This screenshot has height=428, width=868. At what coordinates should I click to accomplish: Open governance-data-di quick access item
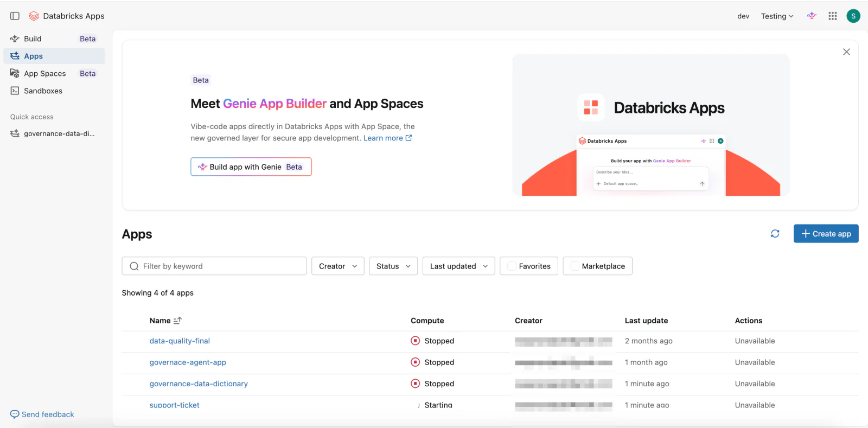click(x=54, y=133)
